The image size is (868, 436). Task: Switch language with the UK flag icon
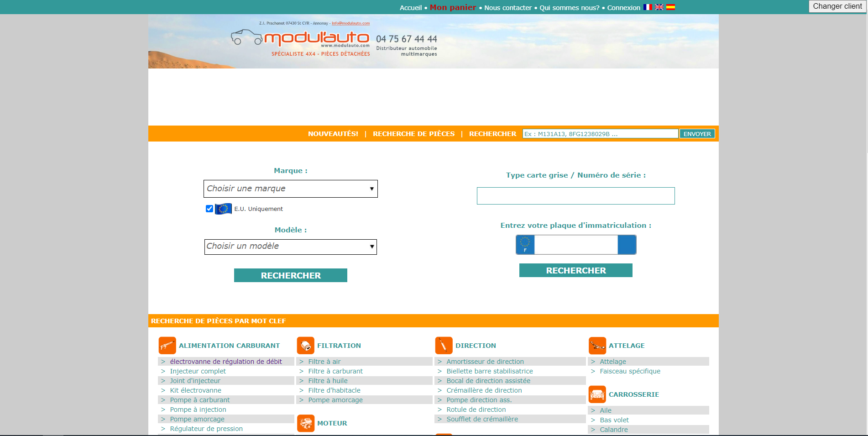(659, 7)
